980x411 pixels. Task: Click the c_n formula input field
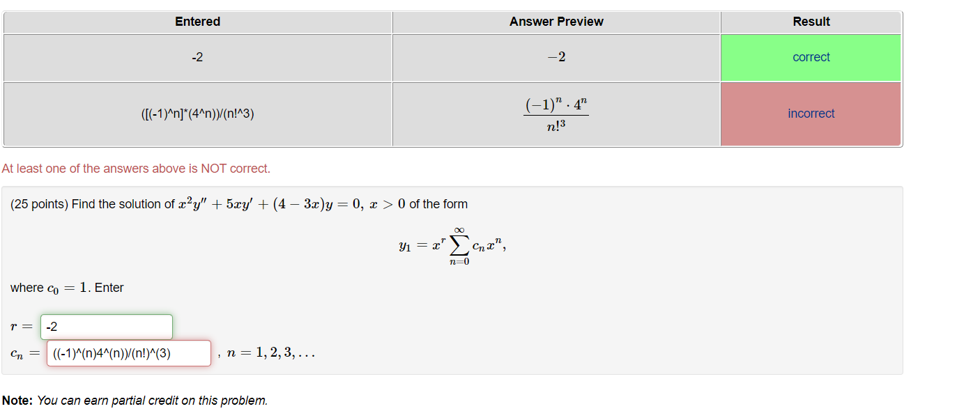point(128,353)
